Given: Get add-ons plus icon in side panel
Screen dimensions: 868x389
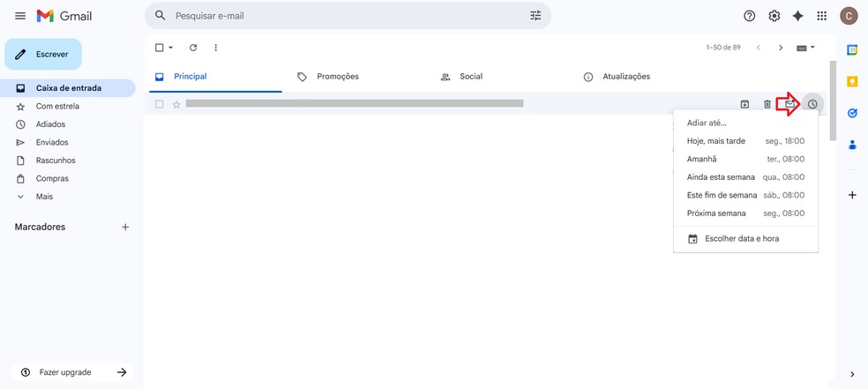Looking at the screenshot, I should [x=852, y=195].
